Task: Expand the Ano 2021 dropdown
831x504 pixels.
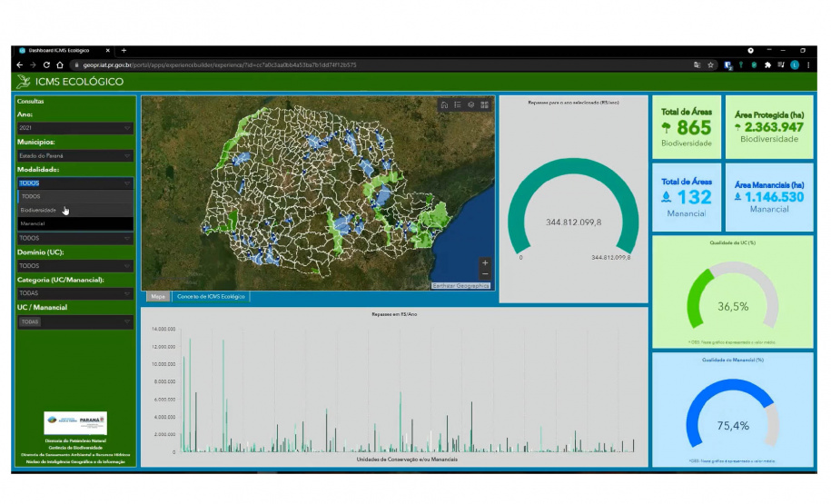Action: tap(75, 129)
